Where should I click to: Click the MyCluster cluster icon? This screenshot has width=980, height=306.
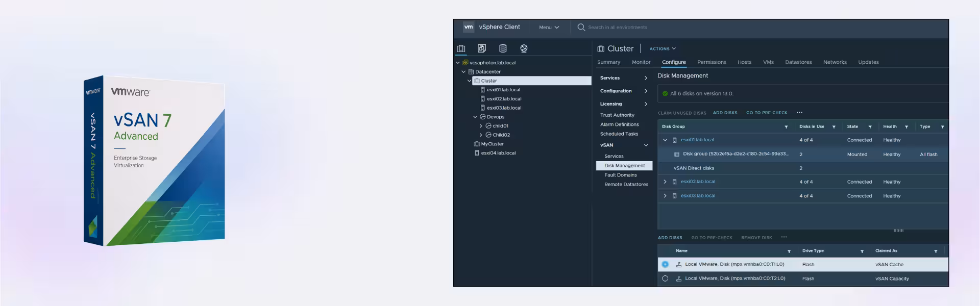[477, 144]
